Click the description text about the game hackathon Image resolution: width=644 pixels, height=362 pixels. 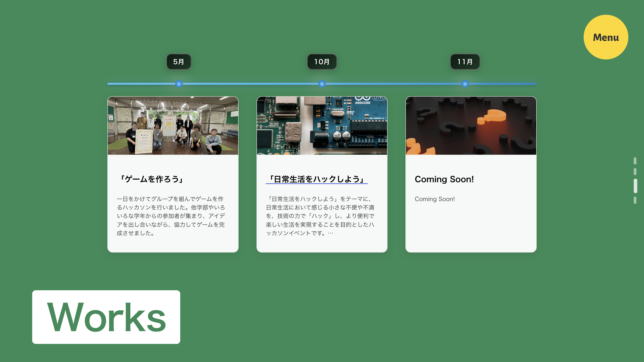[x=171, y=216]
